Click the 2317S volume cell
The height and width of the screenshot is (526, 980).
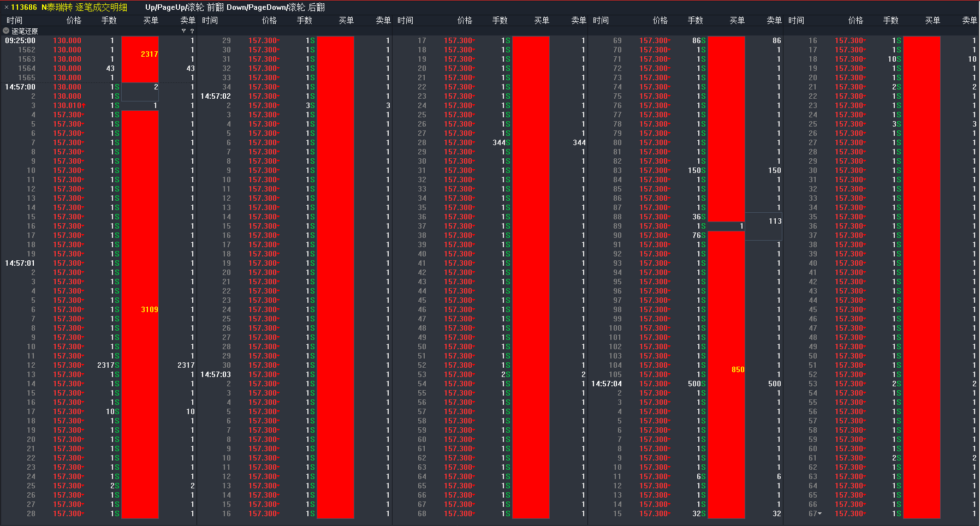pyautogui.click(x=108, y=365)
